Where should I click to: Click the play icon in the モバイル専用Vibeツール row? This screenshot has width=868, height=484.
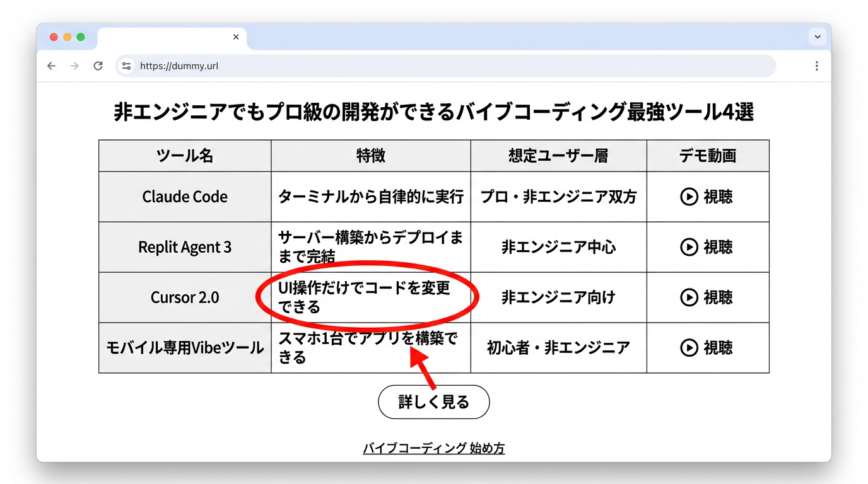pyautogui.click(x=688, y=348)
